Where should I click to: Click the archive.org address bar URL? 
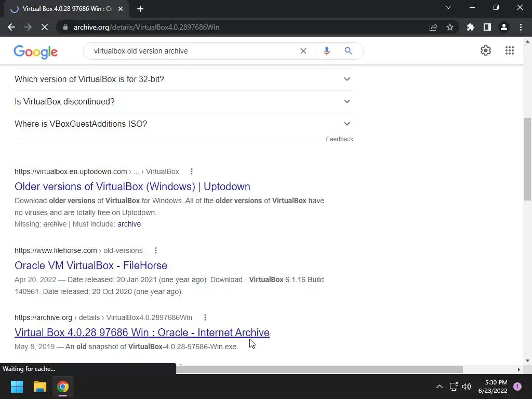[x=146, y=27]
